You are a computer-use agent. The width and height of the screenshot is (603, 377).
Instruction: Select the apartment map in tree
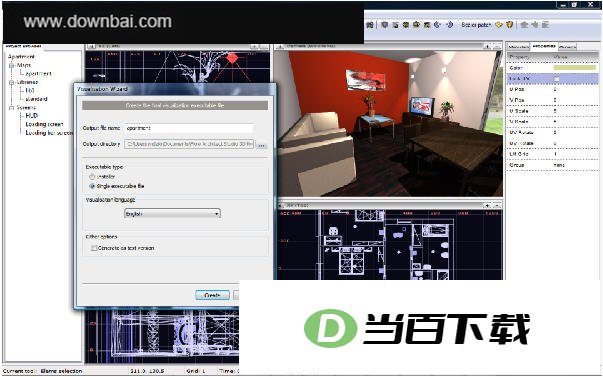coord(38,73)
